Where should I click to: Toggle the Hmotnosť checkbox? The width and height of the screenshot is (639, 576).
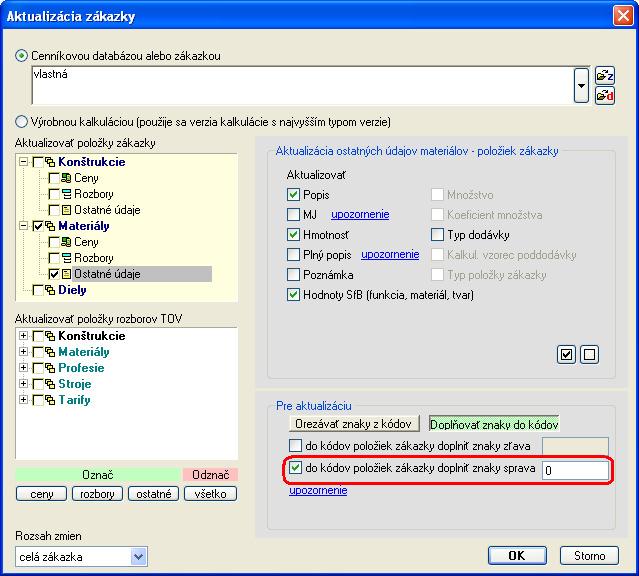293,234
